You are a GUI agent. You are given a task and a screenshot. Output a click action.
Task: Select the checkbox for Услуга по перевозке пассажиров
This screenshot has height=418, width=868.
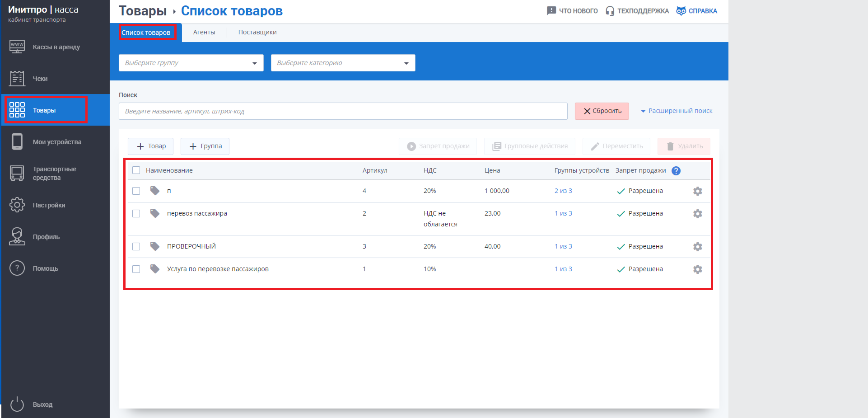pyautogui.click(x=136, y=269)
